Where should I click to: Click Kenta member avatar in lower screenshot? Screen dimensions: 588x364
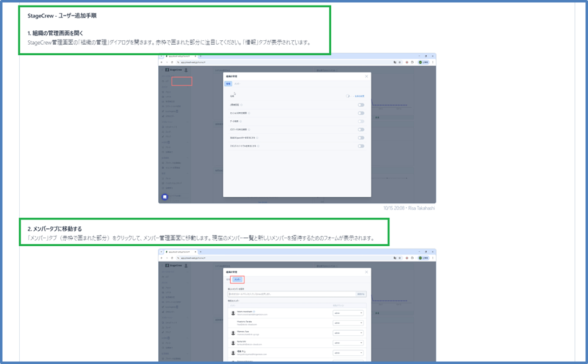coord(233,343)
